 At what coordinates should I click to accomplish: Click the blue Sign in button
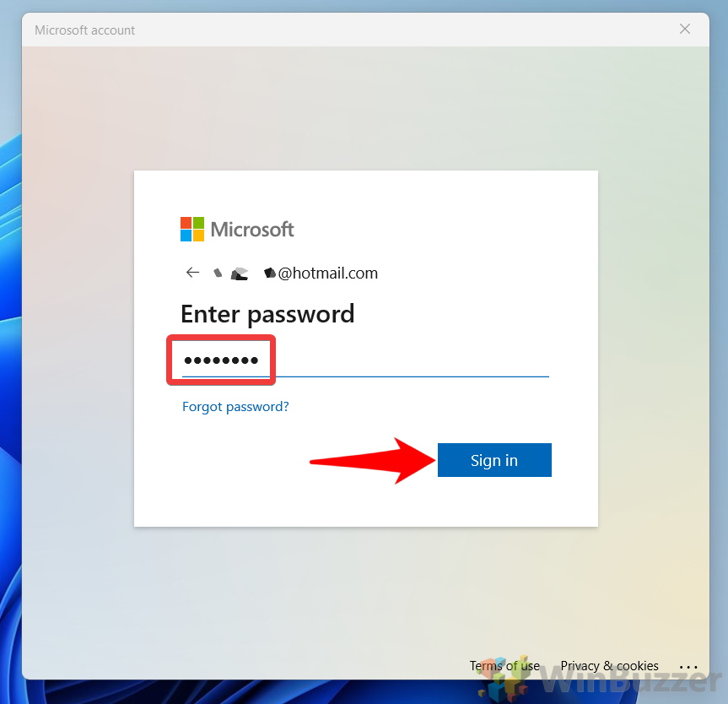(x=494, y=460)
